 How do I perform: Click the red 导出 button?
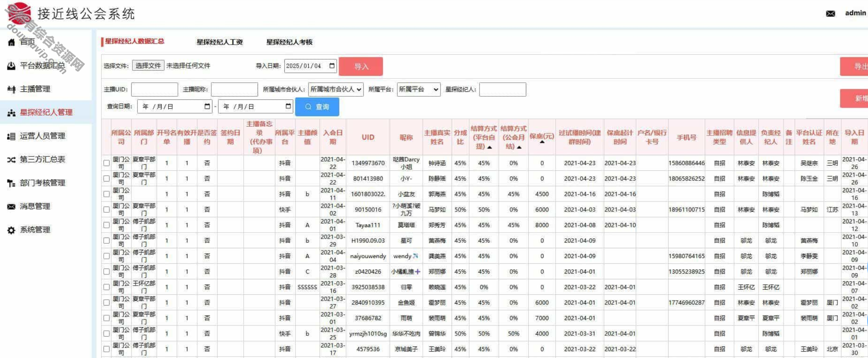coord(854,67)
